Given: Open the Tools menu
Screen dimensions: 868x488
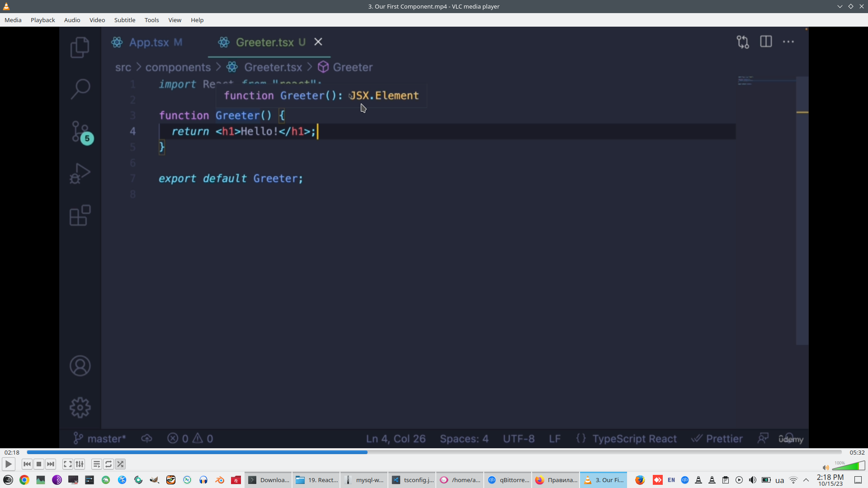Looking at the screenshot, I should pyautogui.click(x=151, y=20).
